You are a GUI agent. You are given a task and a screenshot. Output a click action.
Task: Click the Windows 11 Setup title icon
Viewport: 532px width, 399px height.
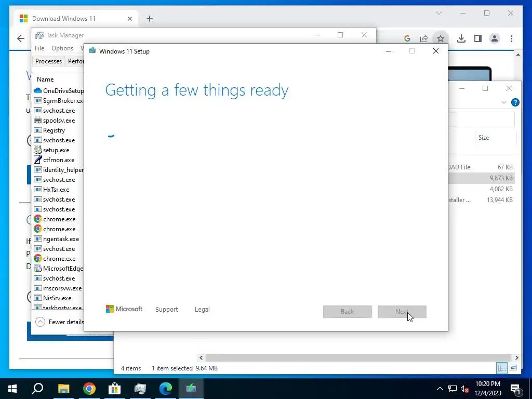point(92,51)
